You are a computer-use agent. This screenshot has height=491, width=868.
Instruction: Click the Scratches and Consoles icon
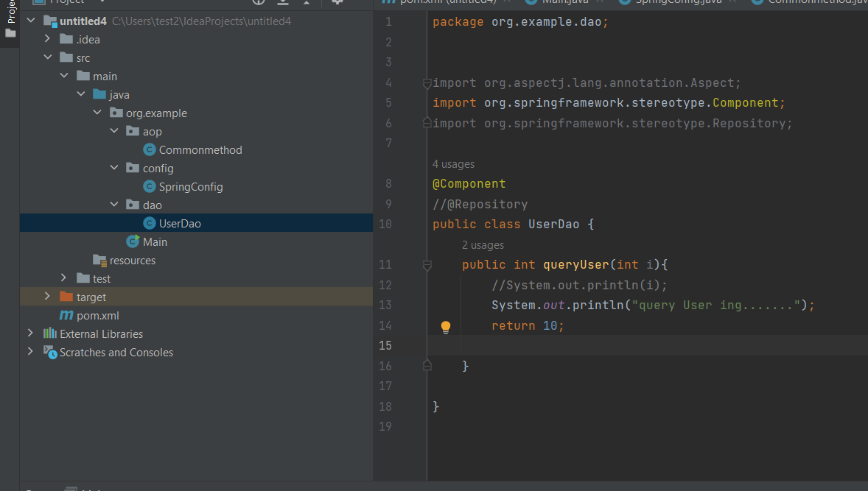(x=50, y=352)
